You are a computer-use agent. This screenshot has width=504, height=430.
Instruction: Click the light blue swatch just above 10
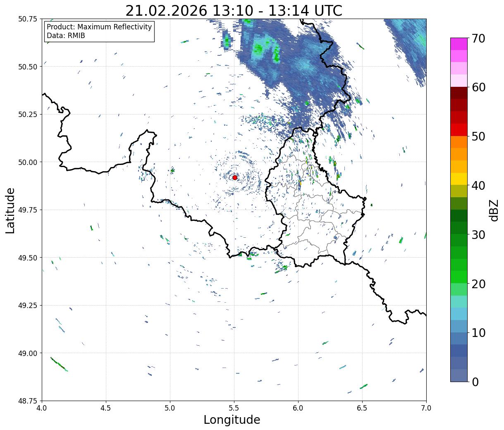click(x=459, y=326)
